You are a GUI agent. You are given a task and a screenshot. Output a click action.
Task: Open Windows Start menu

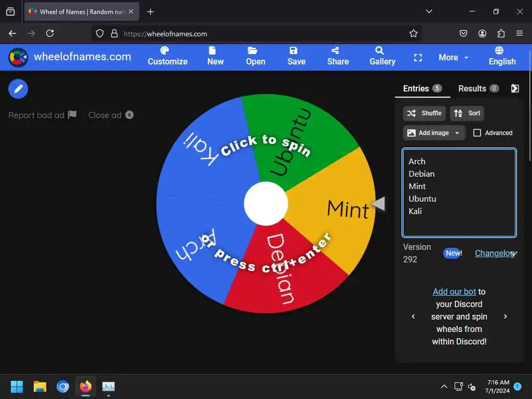point(17,387)
